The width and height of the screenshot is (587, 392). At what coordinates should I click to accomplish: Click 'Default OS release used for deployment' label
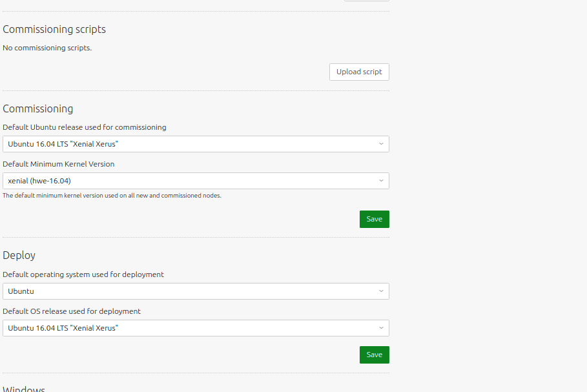coord(72,311)
